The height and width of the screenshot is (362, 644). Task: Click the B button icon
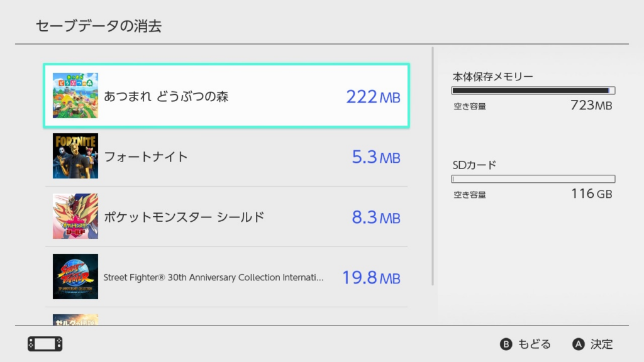click(506, 344)
